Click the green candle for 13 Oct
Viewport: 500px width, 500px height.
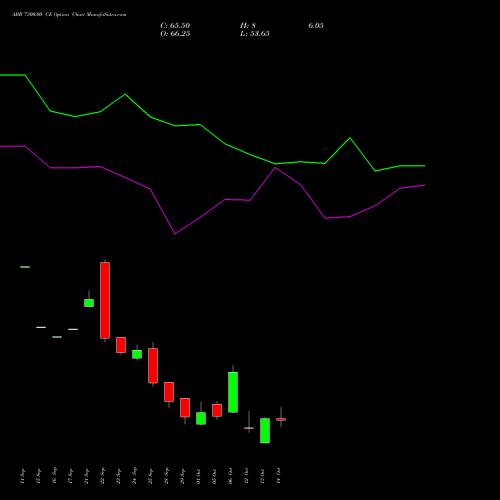tap(265, 430)
